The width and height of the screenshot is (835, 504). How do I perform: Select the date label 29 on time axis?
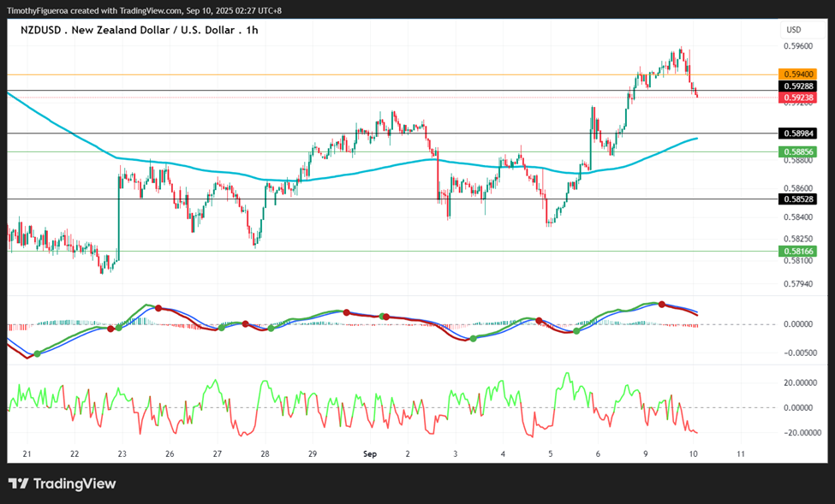click(313, 454)
